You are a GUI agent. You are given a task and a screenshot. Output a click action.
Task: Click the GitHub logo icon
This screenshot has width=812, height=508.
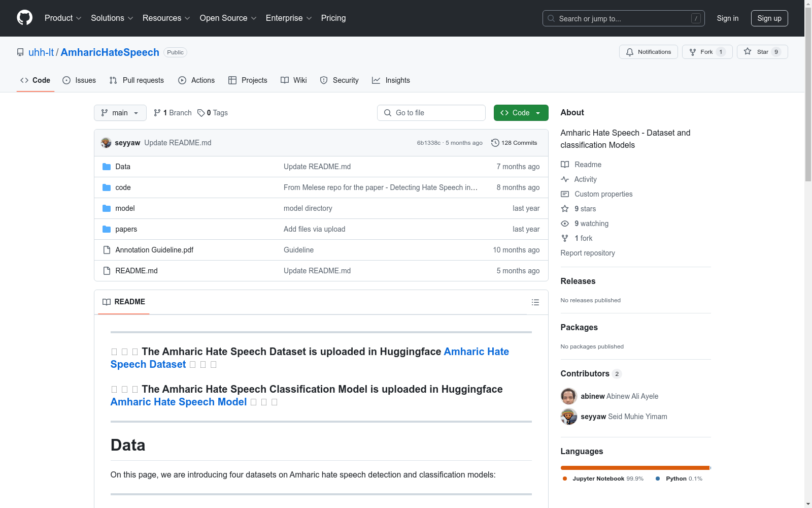(24, 18)
